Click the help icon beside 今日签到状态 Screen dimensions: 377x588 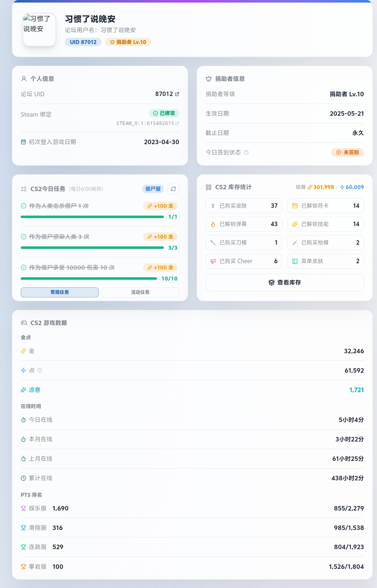(x=246, y=153)
